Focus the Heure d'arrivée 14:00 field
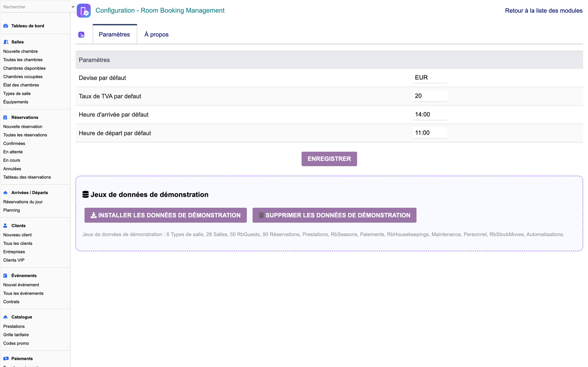 (x=430, y=114)
